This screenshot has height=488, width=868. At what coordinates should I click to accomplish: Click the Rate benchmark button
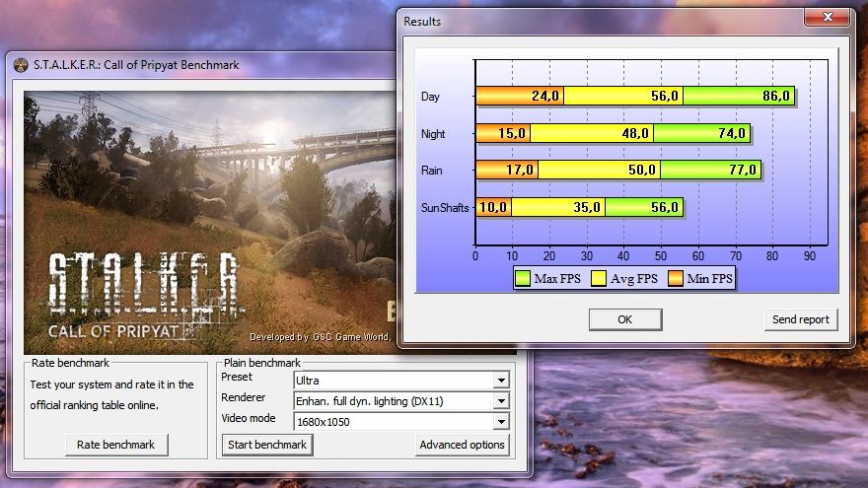[115, 445]
